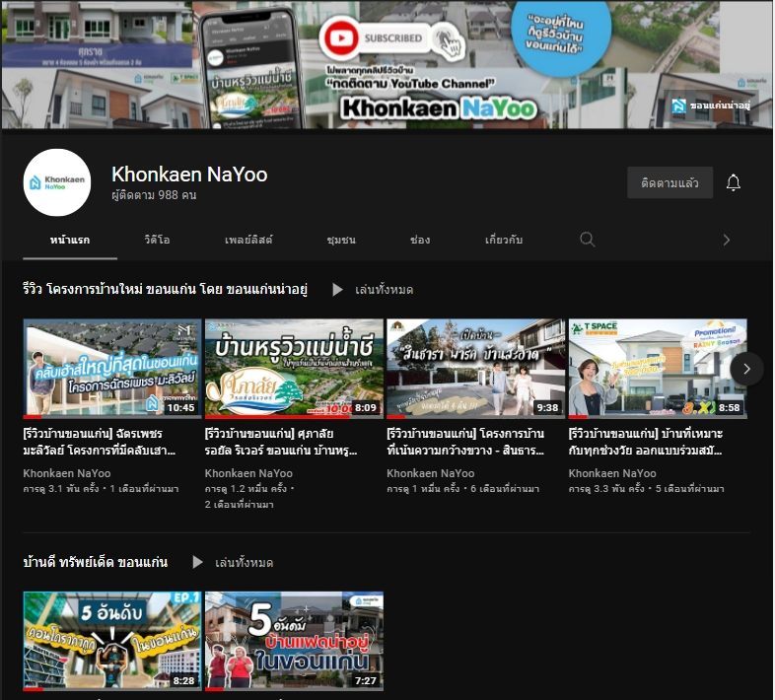Screen dimensions: 775x700
Task: Click video title โครงการบ้านที่เน้นความกว้างขวาง
Action: click(x=465, y=442)
